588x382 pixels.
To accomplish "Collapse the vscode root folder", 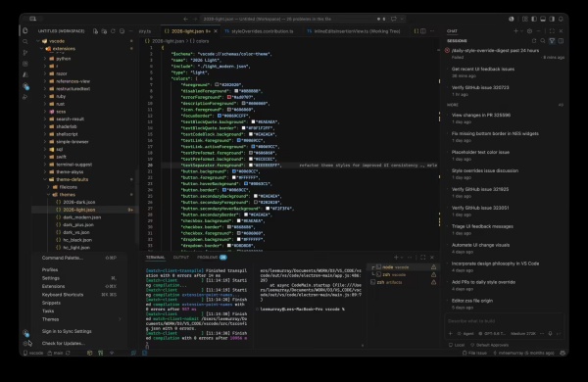I will tap(38, 41).
